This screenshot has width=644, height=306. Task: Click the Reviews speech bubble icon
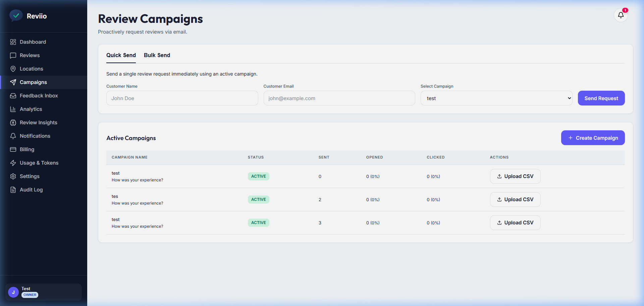(13, 55)
